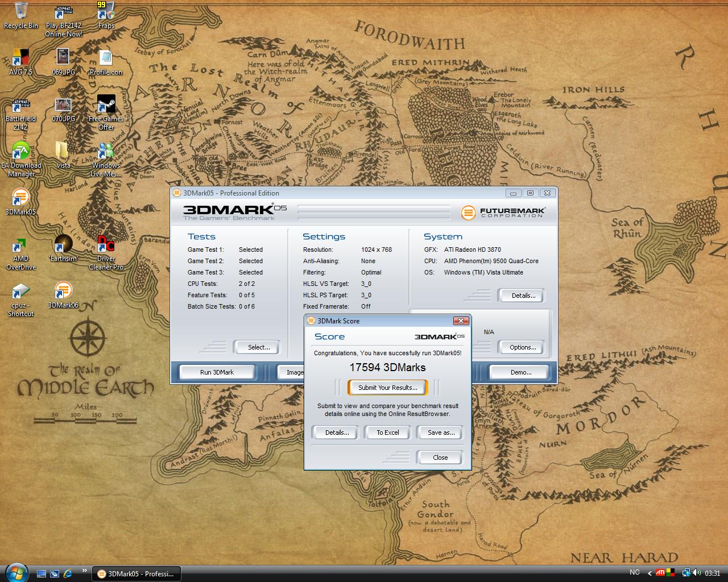This screenshot has width=728, height=582.
Task: Open the network tray icon
Action: click(686, 573)
